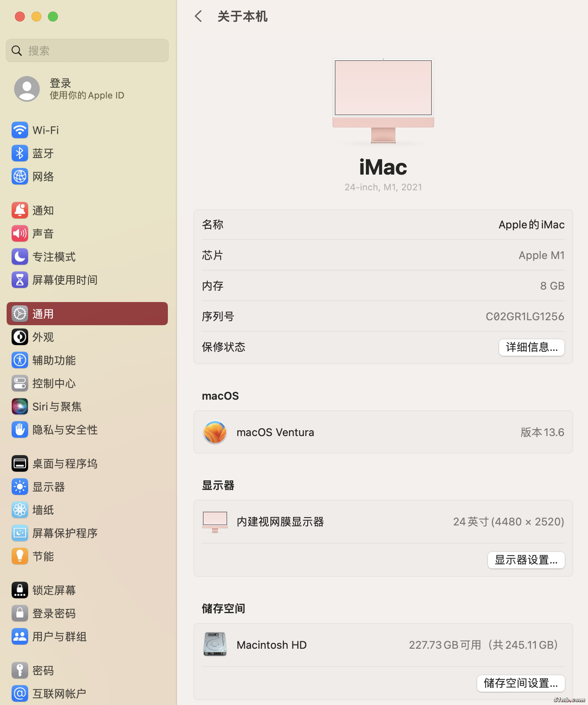This screenshot has height=705, width=588.
Task: Click the '关于本机' page title
Action: tap(243, 17)
